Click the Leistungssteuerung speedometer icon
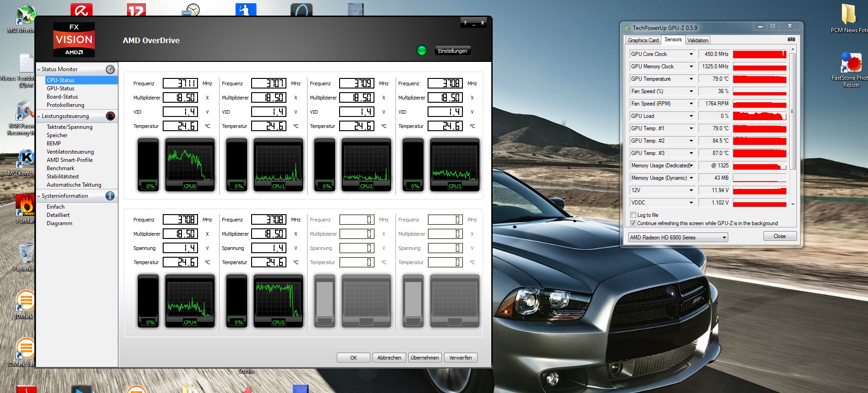The width and height of the screenshot is (868, 393). pos(110,116)
